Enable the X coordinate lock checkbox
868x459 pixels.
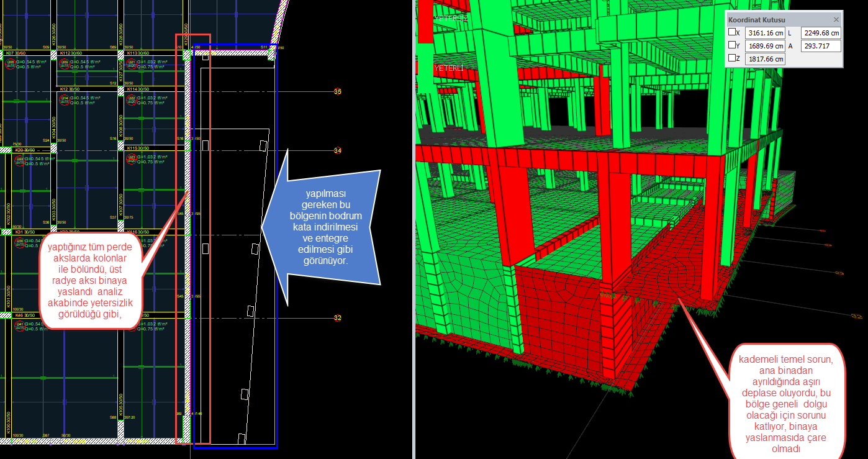pos(733,33)
